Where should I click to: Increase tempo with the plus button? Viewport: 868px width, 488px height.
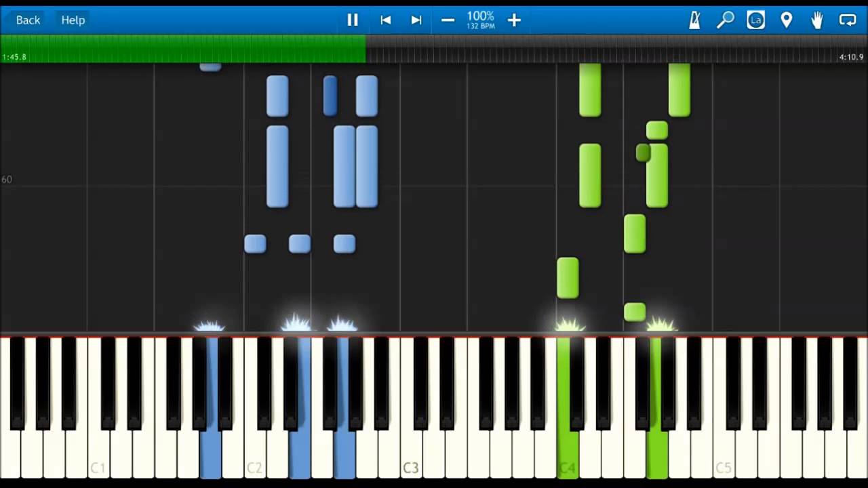tap(514, 20)
